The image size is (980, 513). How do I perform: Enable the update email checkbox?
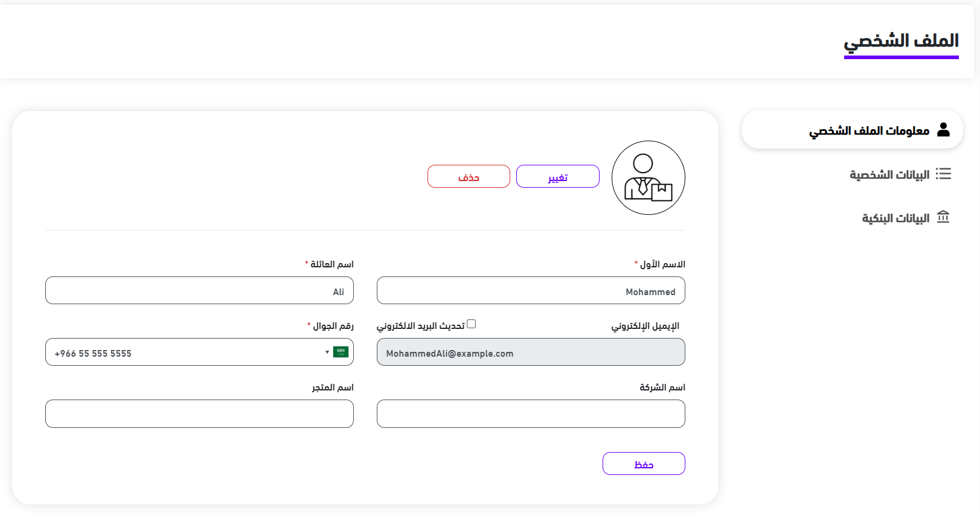(472, 324)
